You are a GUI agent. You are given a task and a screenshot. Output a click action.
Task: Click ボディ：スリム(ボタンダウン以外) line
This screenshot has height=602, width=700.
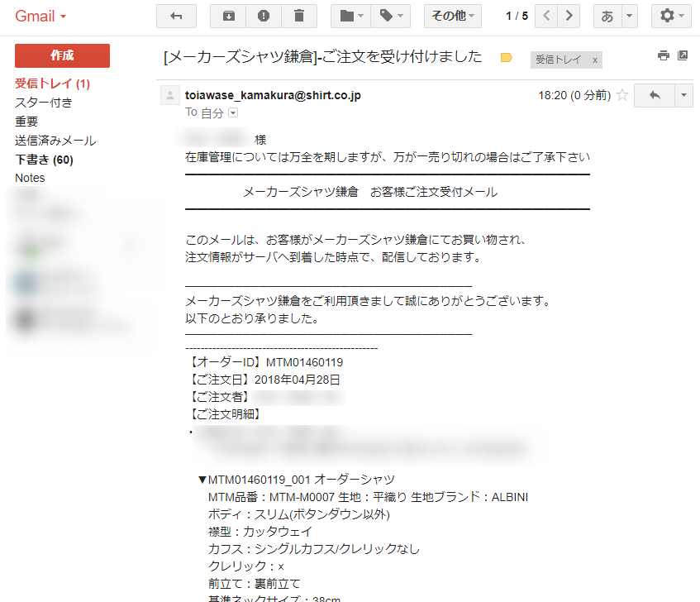point(299,514)
